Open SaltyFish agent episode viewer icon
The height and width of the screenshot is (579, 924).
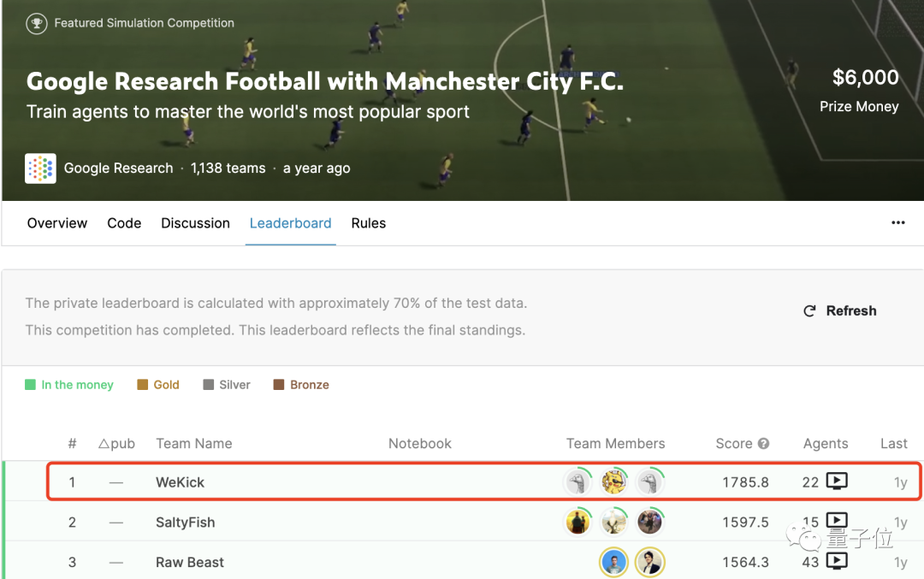tap(837, 521)
